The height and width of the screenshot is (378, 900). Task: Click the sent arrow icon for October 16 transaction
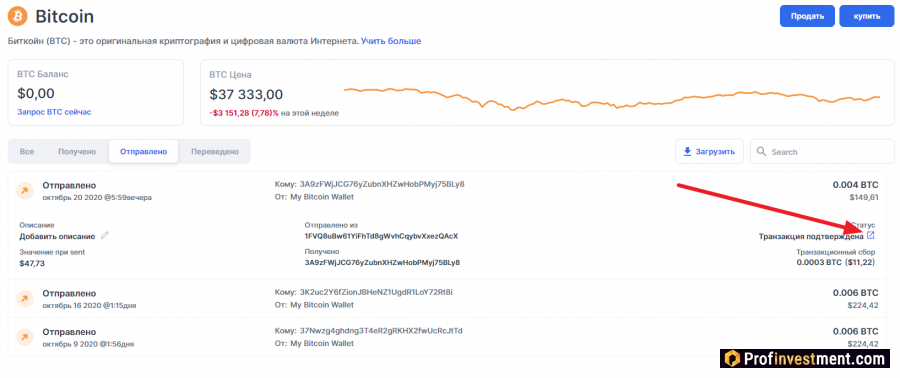pyautogui.click(x=25, y=299)
